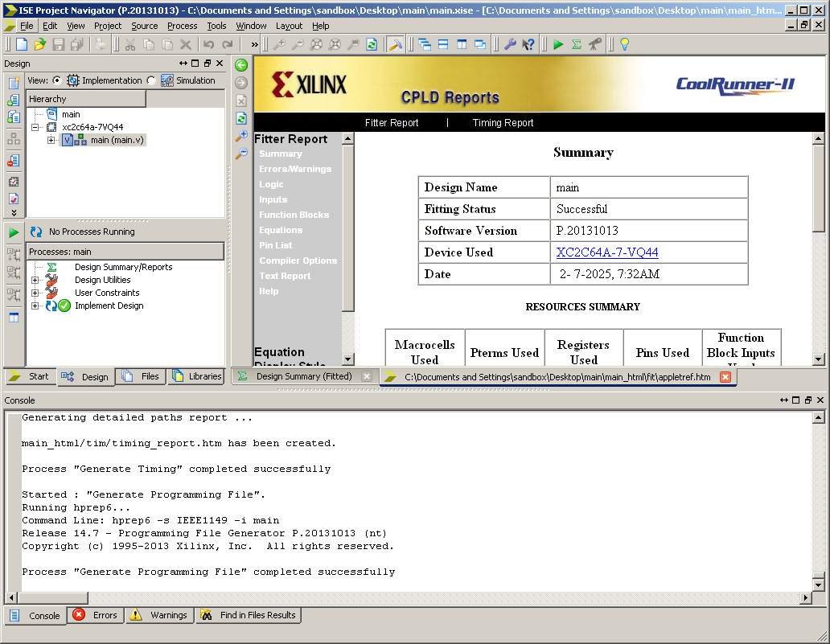This screenshot has width=830, height=644.
Task: Expand the Implement Design process
Action: pyautogui.click(x=35, y=306)
